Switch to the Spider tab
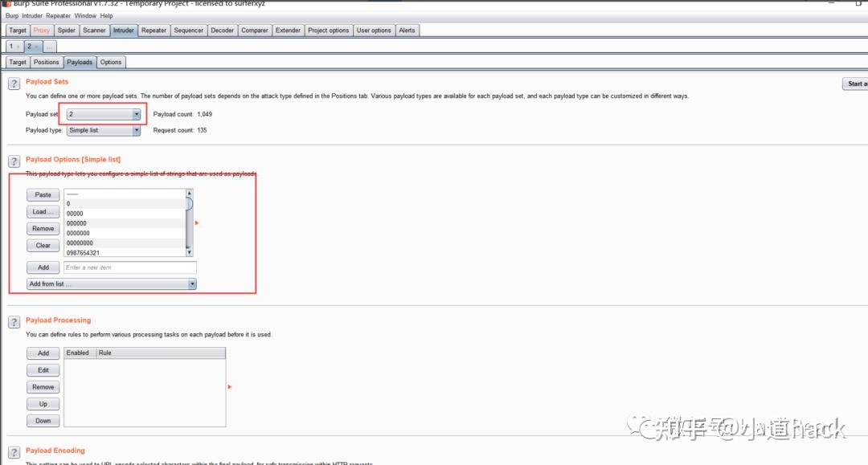Viewport: 868px width, 465px height. point(67,31)
